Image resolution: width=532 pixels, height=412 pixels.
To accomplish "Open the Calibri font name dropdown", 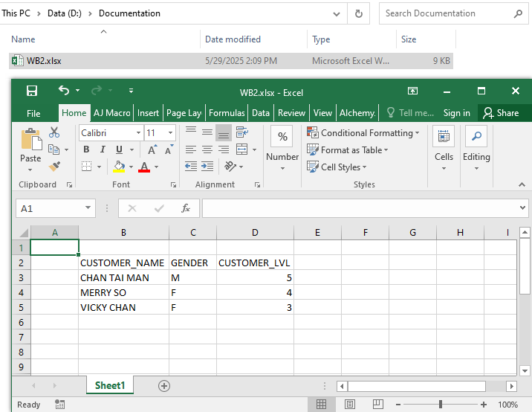I will pyautogui.click(x=138, y=133).
